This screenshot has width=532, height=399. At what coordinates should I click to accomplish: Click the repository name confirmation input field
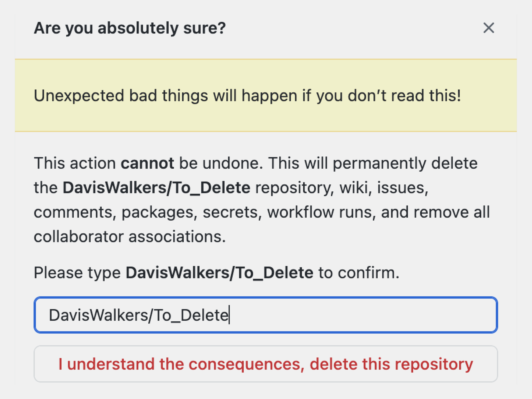[361, 315]
